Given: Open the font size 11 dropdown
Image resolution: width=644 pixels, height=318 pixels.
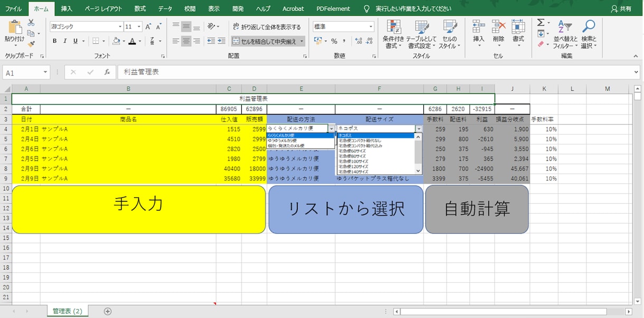Looking at the screenshot, I should pos(139,26).
